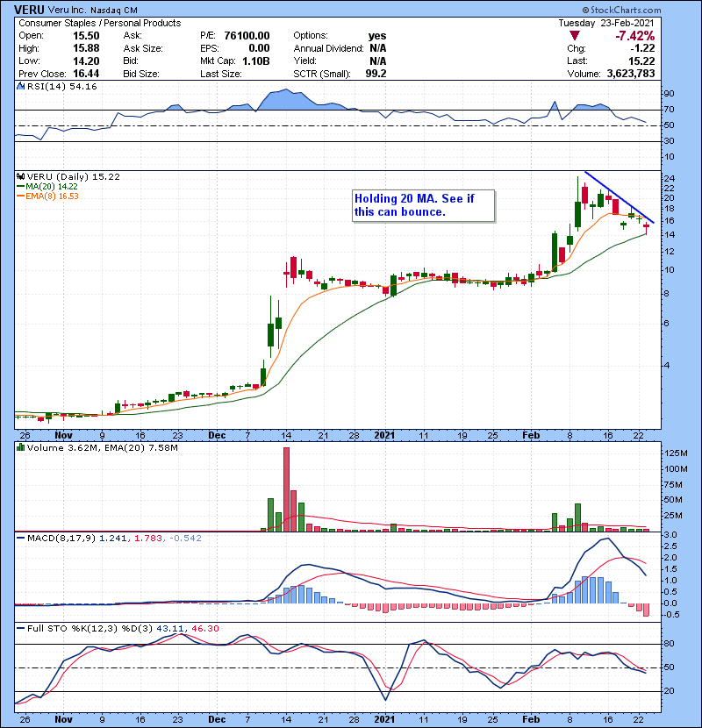Click the RSI value 54.16
702x728 pixels.
coord(82,86)
